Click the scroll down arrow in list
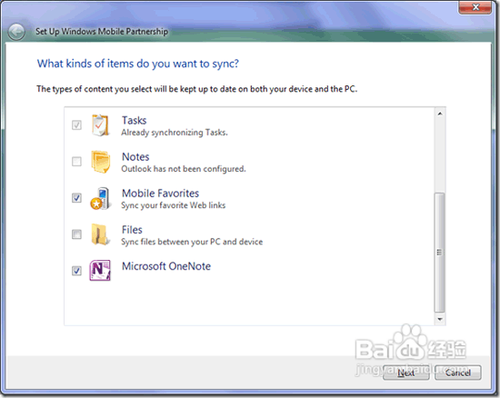 tap(440, 319)
